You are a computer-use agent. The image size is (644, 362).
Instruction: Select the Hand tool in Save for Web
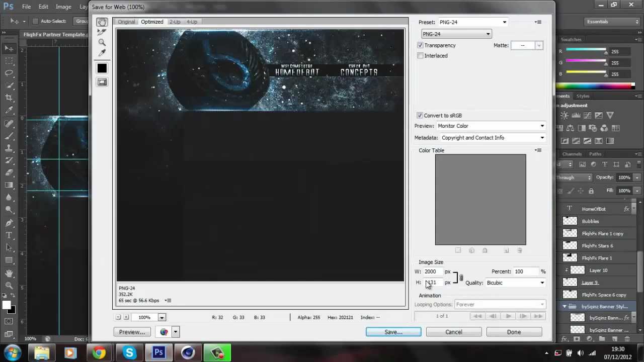102,22
